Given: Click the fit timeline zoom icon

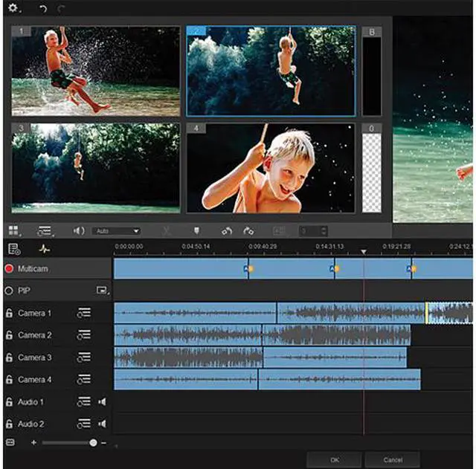Looking at the screenshot, I should pyautogui.click(x=10, y=442).
